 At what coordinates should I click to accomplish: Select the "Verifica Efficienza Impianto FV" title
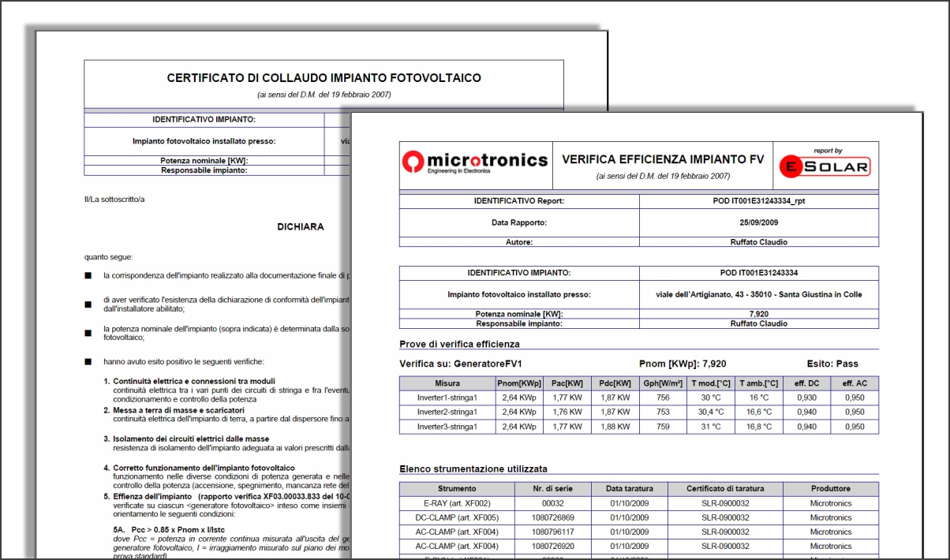(x=663, y=159)
